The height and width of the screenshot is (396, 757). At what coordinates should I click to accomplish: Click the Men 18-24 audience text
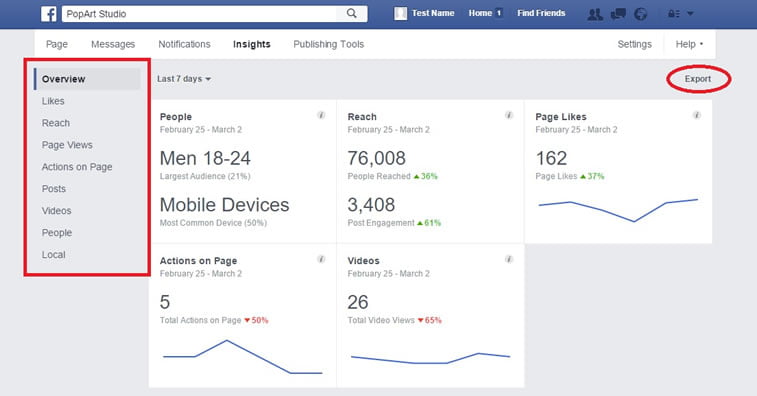(x=205, y=158)
